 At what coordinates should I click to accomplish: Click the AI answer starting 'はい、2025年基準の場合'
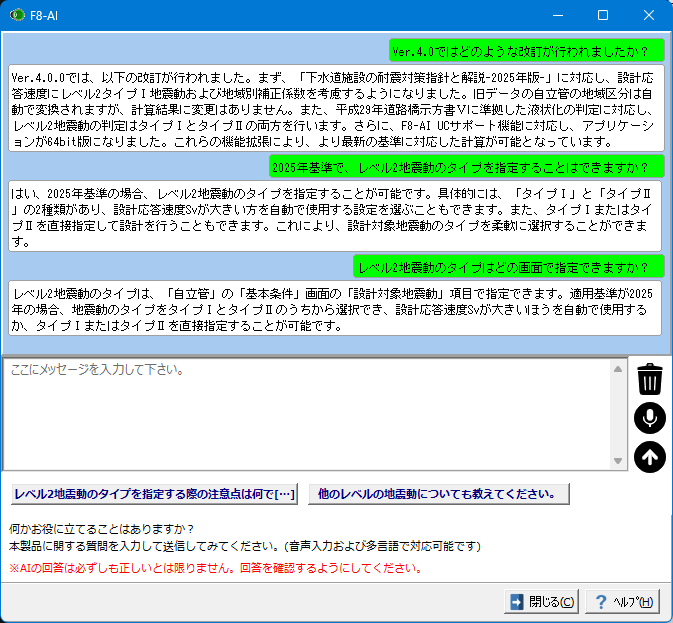point(336,216)
